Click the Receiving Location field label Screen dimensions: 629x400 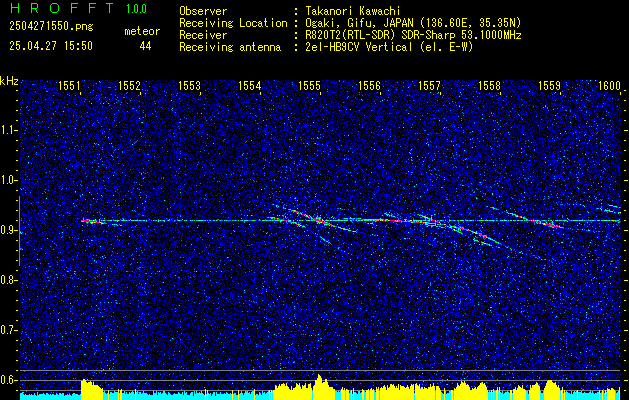click(x=233, y=23)
